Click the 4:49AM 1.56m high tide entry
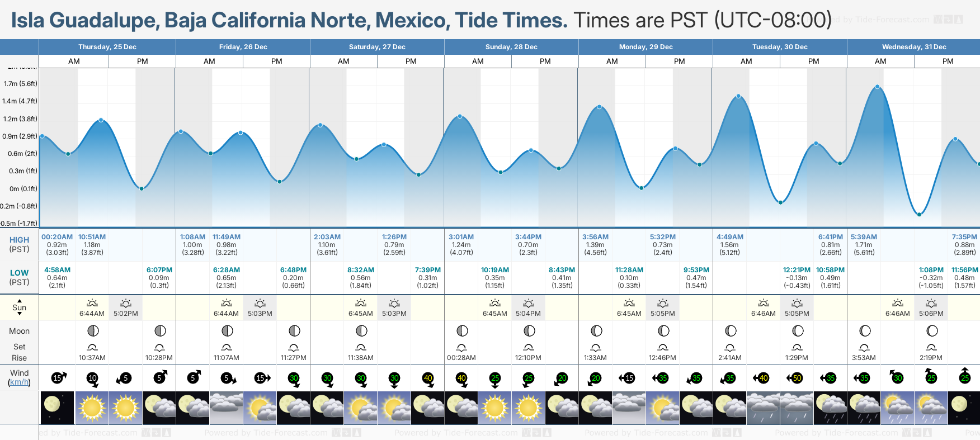The width and height of the screenshot is (980, 440). click(x=729, y=244)
